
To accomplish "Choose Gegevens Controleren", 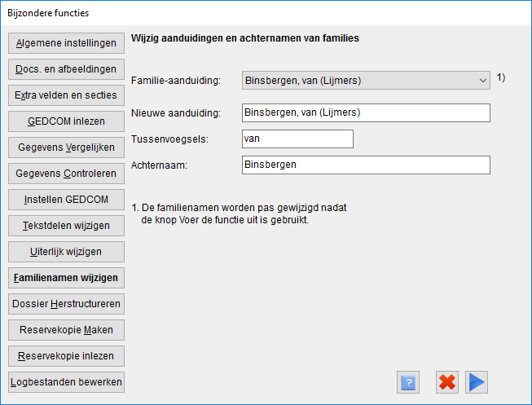I will point(66,174).
